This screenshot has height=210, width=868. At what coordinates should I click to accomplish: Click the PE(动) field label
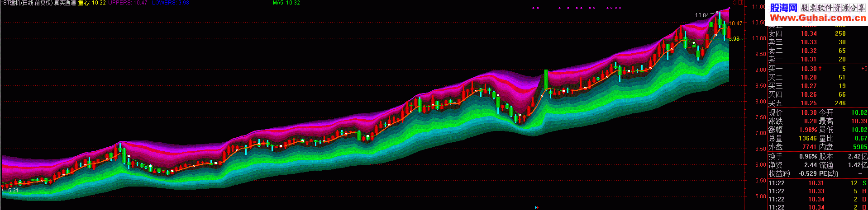[x=828, y=173]
